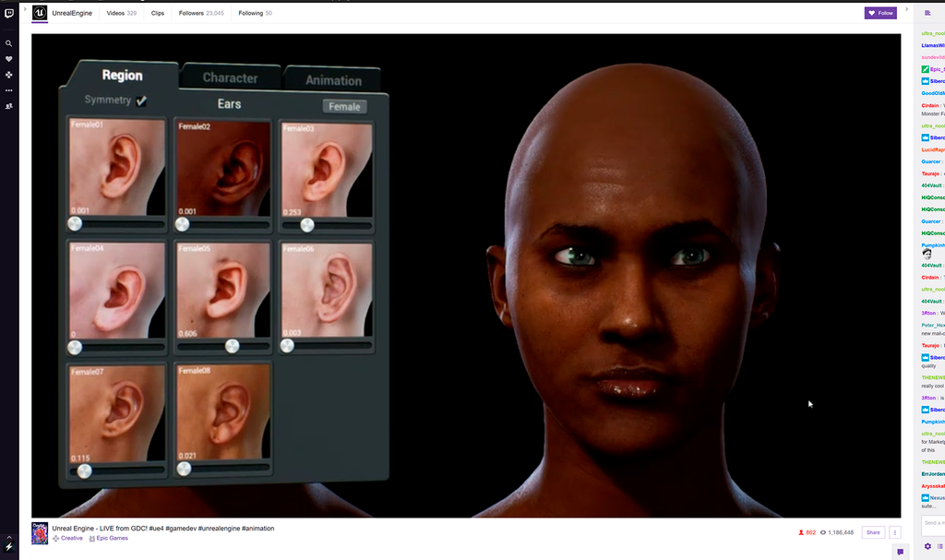
Task: Switch to the Character tab
Action: pyautogui.click(x=230, y=78)
